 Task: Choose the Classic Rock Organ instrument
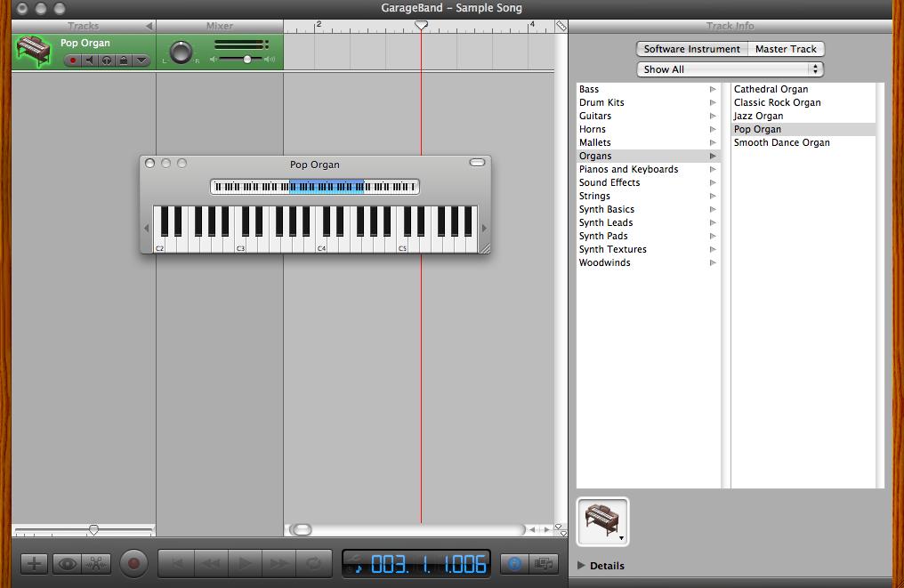click(803, 102)
